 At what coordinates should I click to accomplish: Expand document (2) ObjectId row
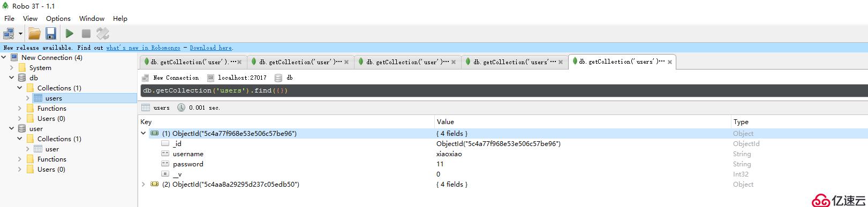tap(143, 184)
